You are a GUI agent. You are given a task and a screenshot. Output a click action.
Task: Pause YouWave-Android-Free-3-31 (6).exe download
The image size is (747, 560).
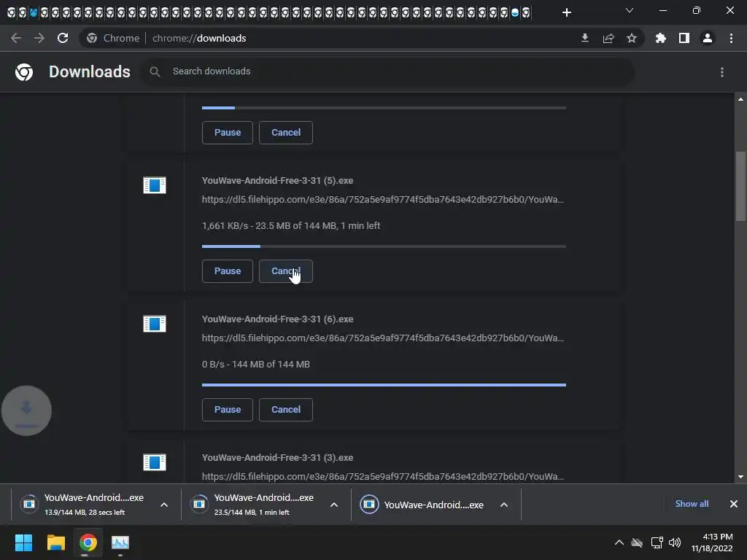(228, 410)
